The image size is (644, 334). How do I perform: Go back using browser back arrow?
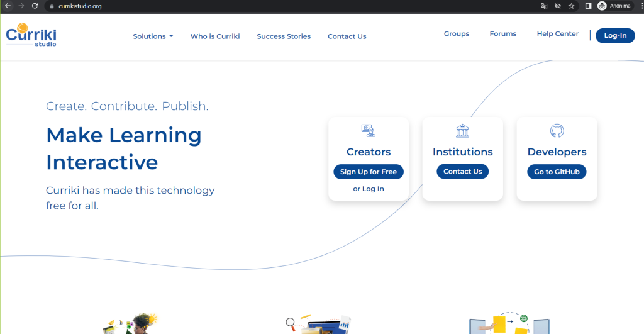pyautogui.click(x=8, y=6)
